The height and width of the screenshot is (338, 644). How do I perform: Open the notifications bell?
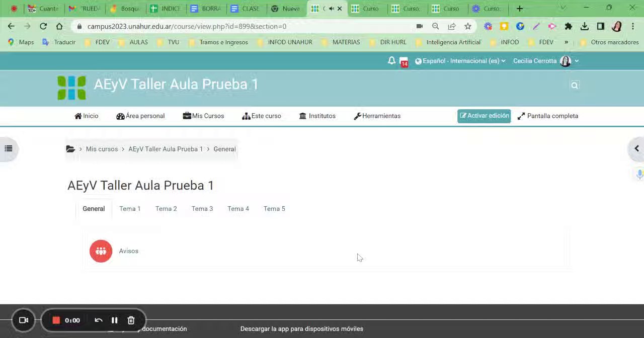(391, 60)
